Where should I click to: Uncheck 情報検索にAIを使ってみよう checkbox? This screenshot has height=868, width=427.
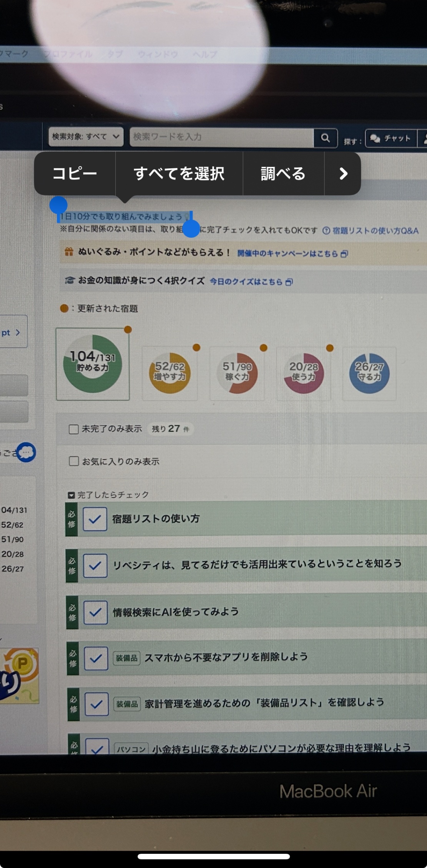(x=95, y=612)
